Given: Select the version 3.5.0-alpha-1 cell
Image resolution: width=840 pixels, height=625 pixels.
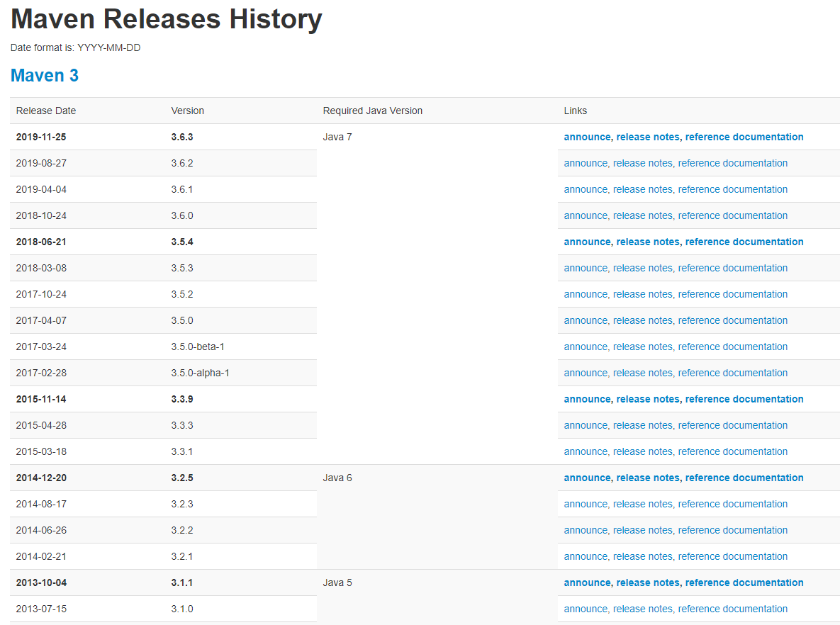Looking at the screenshot, I should 241,373.
